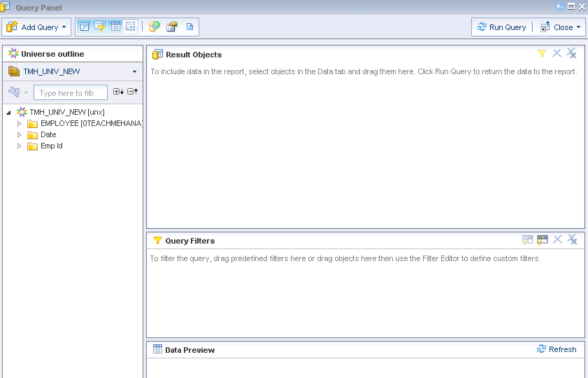Expand the EMPLOYEE folder node
This screenshot has width=588, height=378.
(19, 123)
